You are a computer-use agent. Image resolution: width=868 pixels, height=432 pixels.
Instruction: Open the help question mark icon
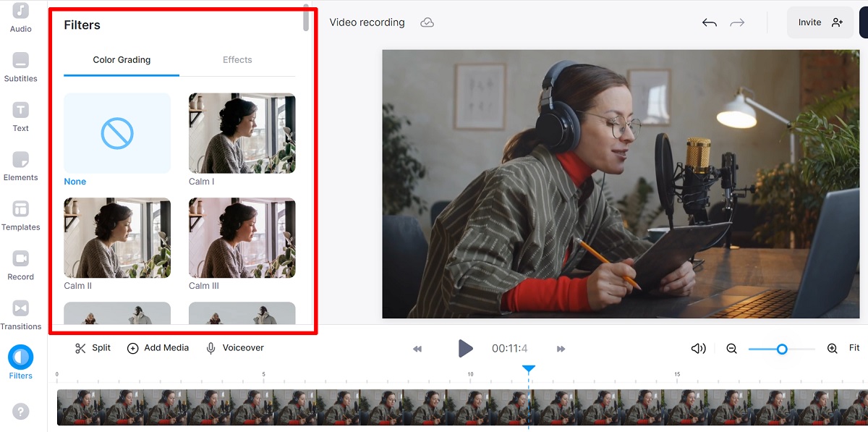point(21,411)
